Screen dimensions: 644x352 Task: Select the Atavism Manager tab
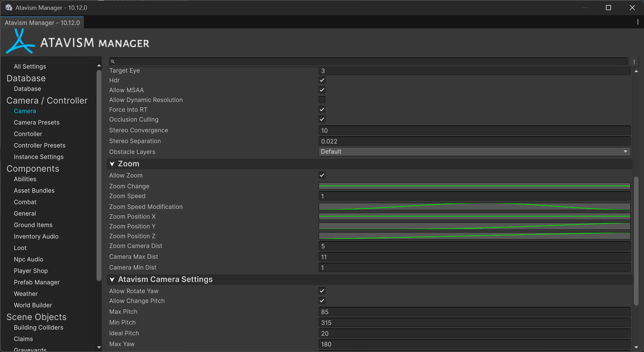(42, 23)
